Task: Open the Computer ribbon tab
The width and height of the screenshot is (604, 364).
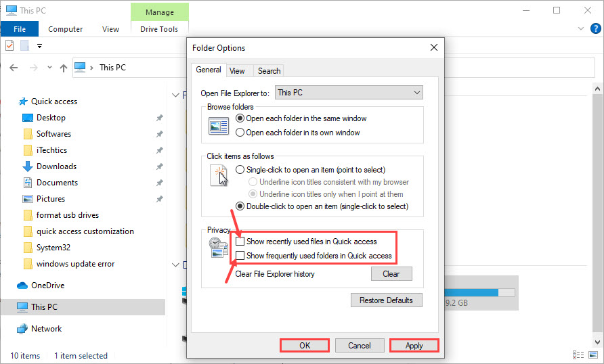Action: pos(65,29)
